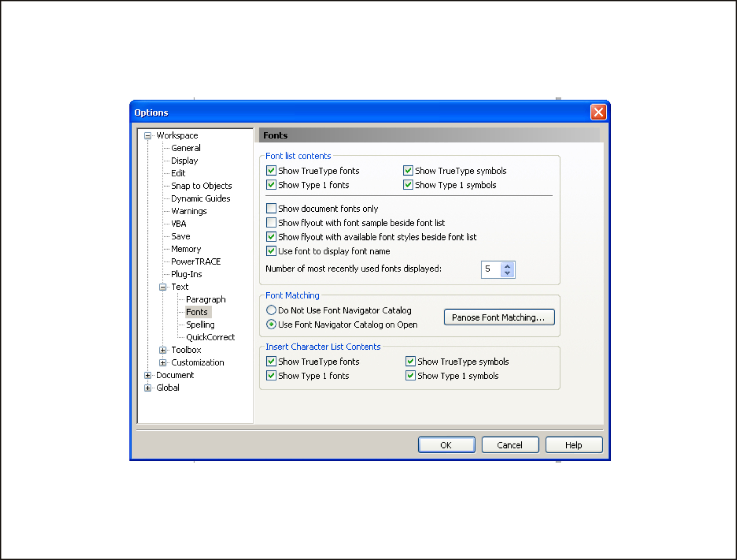This screenshot has height=560, width=737.
Task: Enable Show document fonts only checkbox
Action: [271, 209]
